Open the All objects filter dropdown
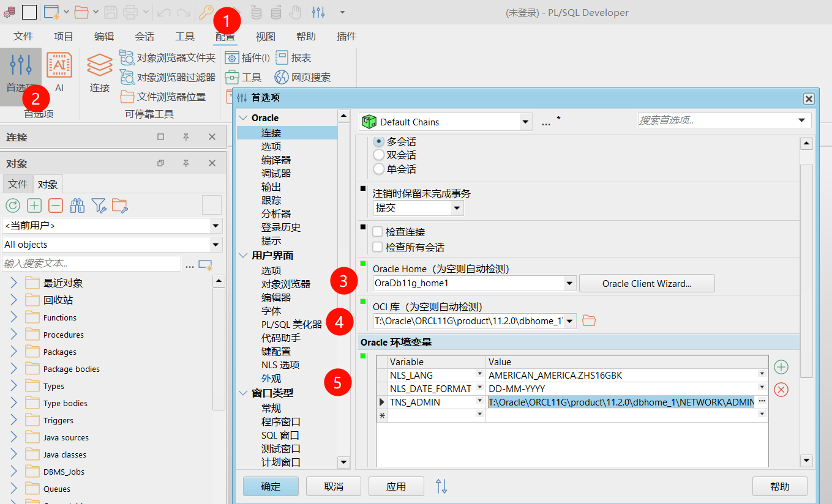The image size is (832, 504). pos(215,245)
